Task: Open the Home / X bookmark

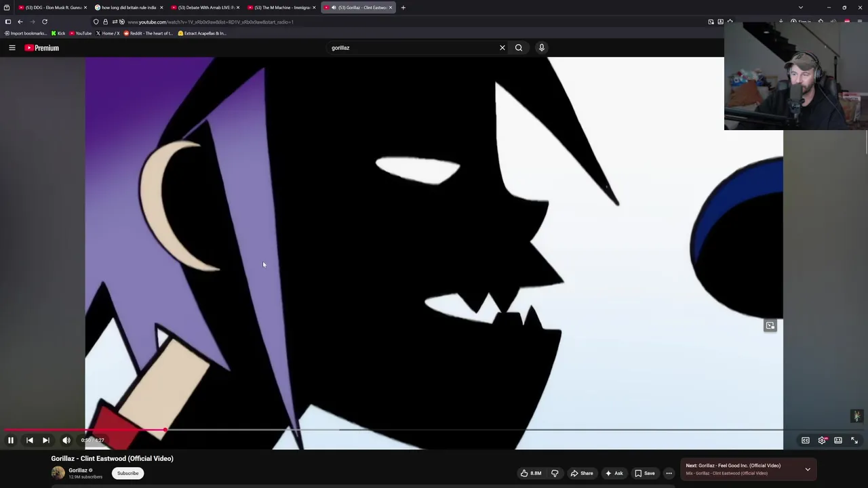Action: click(108, 33)
